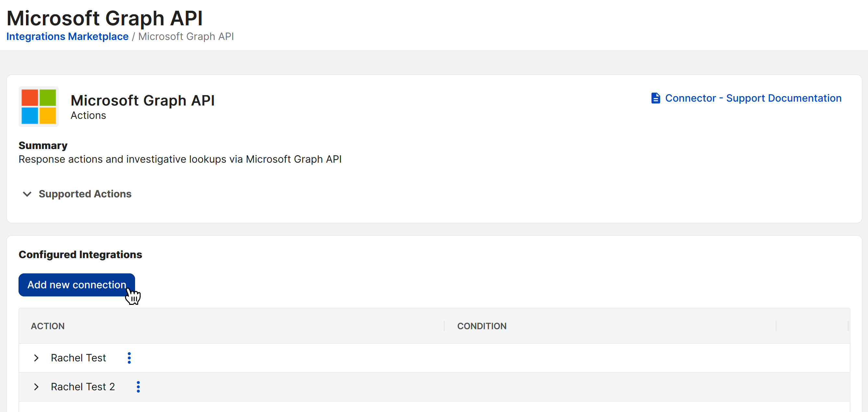The image size is (868, 412).
Task: Click the Microsoft Graph API page title
Action: coord(105,18)
